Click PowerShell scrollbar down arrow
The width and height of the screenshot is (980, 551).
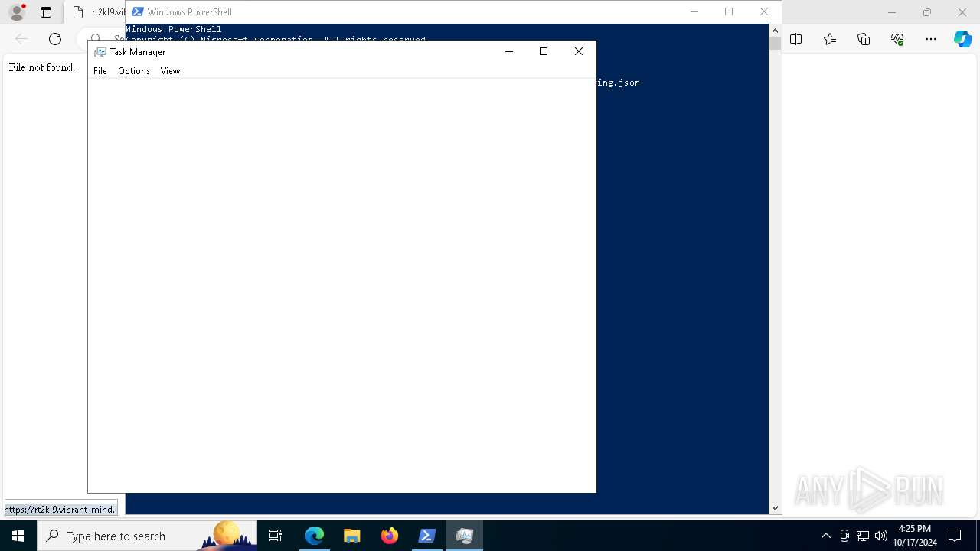(775, 507)
